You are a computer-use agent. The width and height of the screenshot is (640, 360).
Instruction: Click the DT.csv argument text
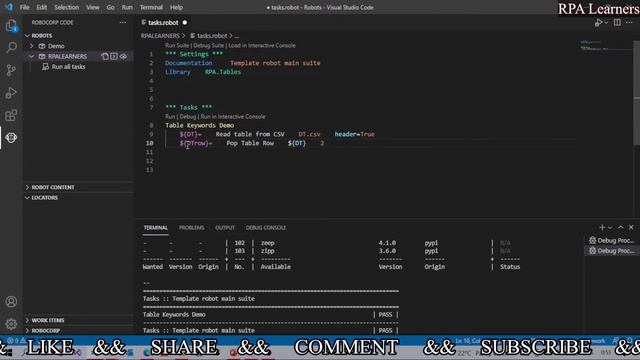309,134
